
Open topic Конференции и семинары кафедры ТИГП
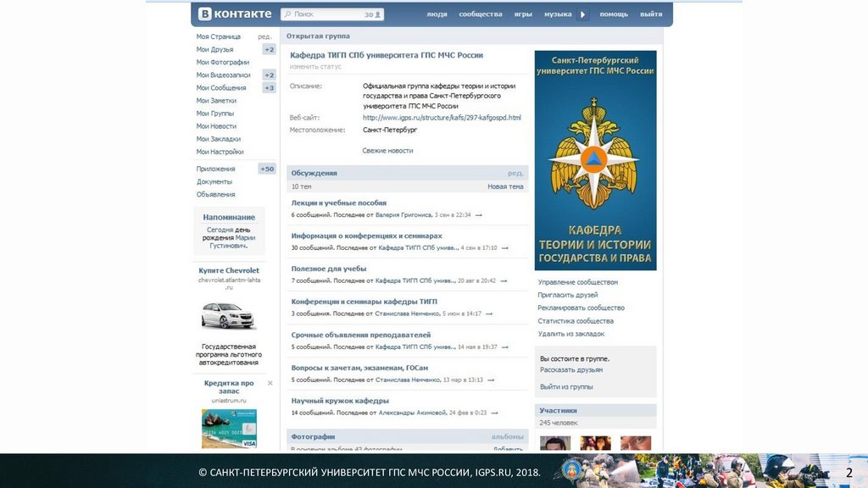[x=364, y=302]
